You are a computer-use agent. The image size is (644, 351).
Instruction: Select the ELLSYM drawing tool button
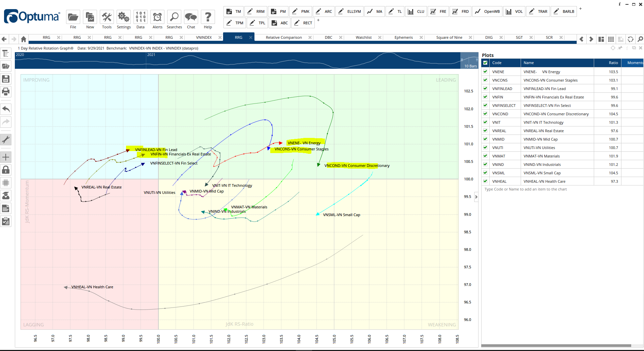point(349,11)
